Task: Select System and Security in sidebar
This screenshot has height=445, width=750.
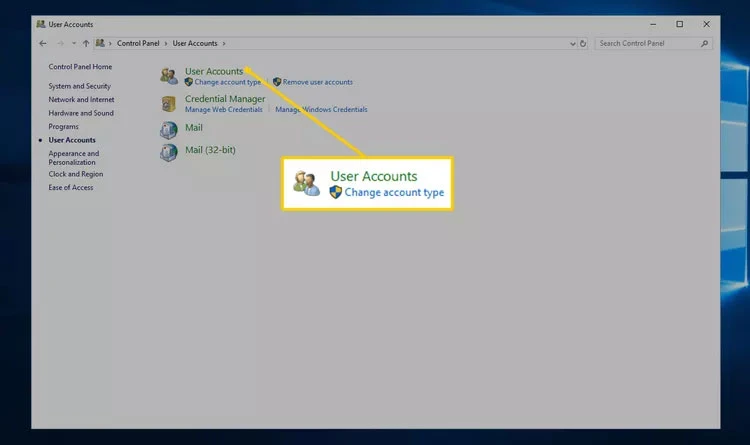Action: pos(79,86)
